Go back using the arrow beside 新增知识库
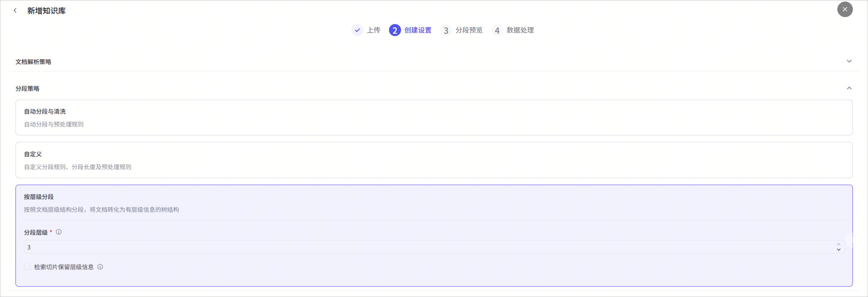868x297 pixels. 15,10
